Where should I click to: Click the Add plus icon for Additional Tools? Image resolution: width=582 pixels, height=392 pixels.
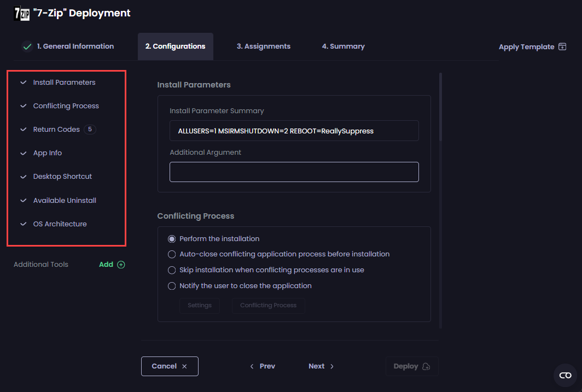121,265
